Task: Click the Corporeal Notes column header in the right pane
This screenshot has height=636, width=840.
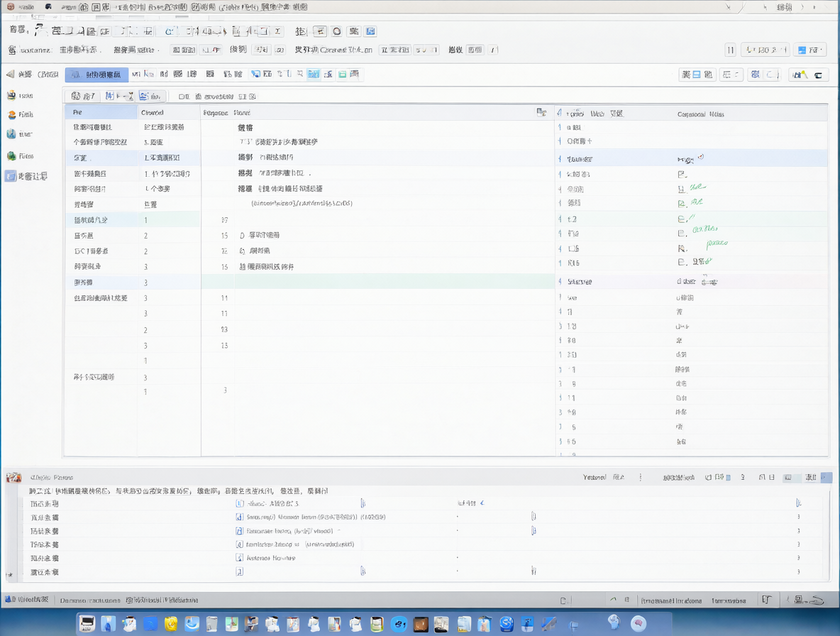Action: [701, 114]
